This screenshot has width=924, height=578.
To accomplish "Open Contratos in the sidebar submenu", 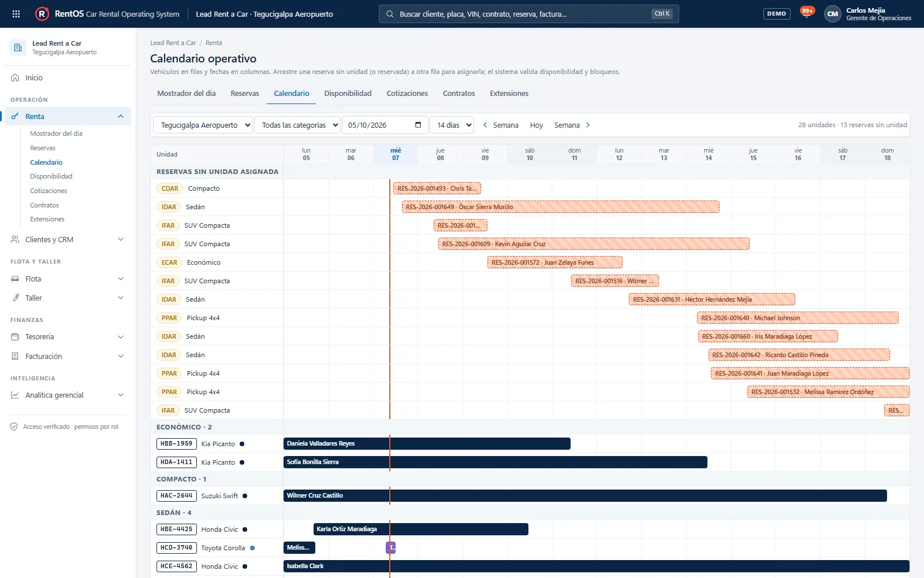I will (44, 205).
